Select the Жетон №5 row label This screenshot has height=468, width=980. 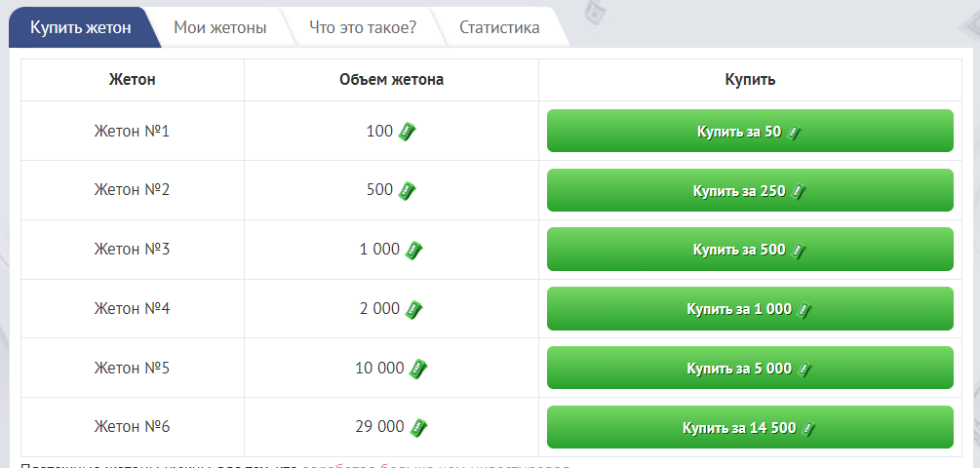[x=132, y=369]
